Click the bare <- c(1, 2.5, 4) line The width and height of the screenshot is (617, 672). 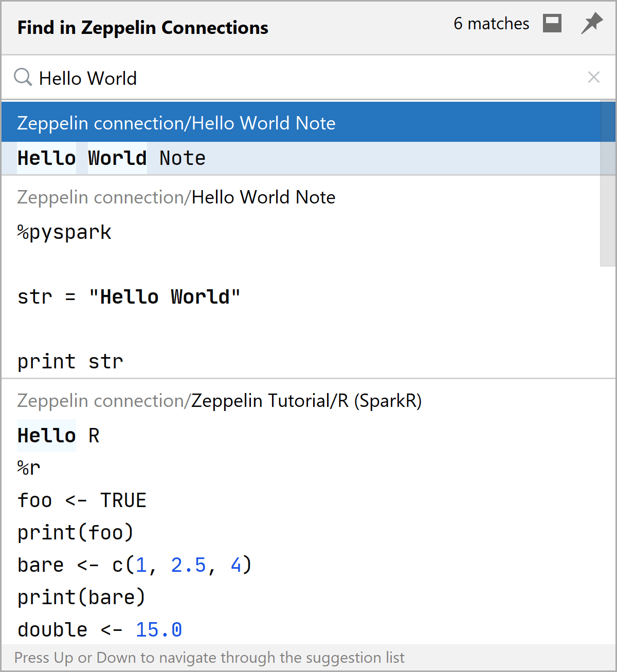coord(135,565)
